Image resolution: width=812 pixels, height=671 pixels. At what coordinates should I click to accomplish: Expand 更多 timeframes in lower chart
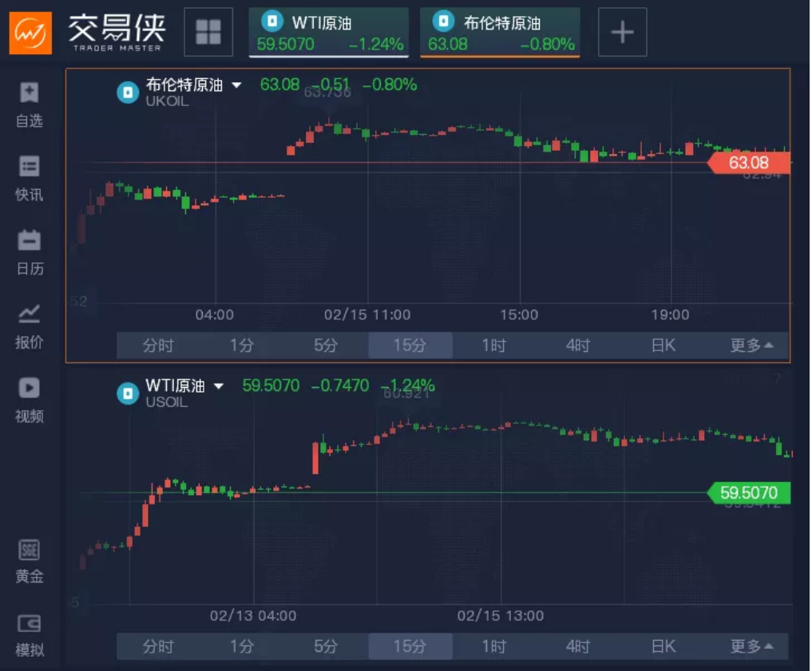751,646
